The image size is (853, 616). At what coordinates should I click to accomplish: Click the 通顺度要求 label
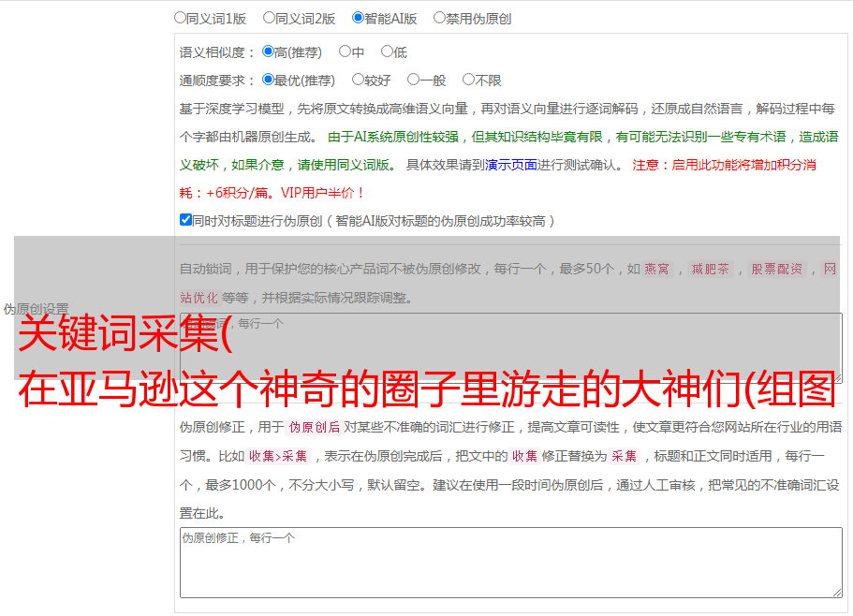(x=217, y=81)
